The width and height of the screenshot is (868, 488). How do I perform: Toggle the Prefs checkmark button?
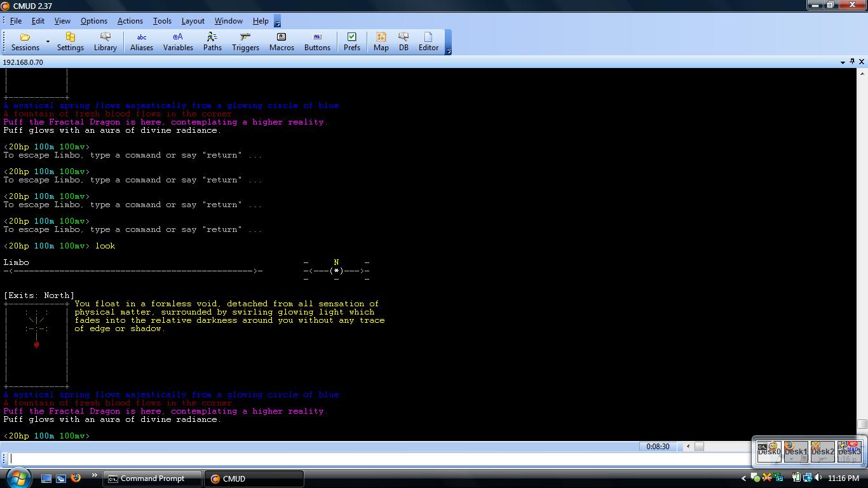(x=351, y=42)
